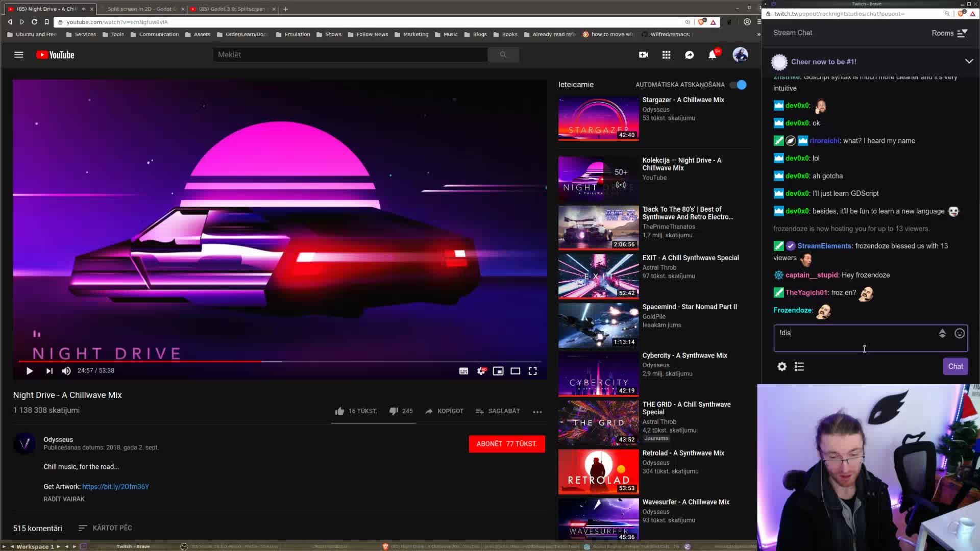Screen dimensions: 980x551
Task: Enter fullscreen on the video
Action: click(532, 371)
